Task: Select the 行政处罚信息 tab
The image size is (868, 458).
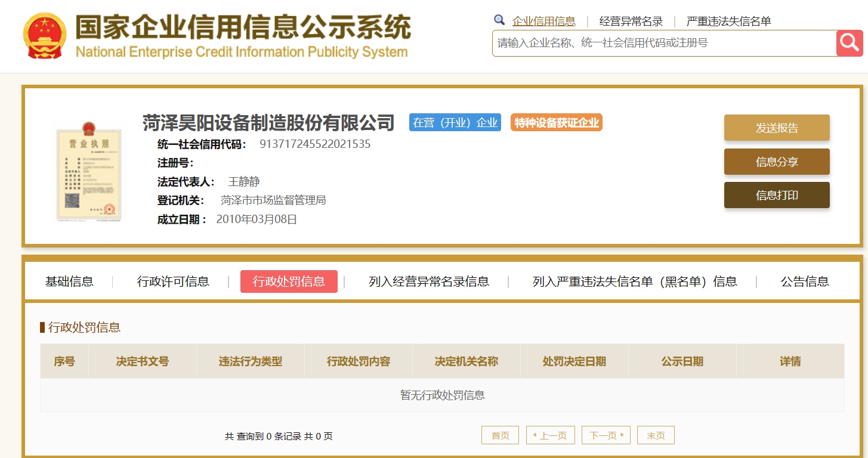Action: click(x=289, y=281)
